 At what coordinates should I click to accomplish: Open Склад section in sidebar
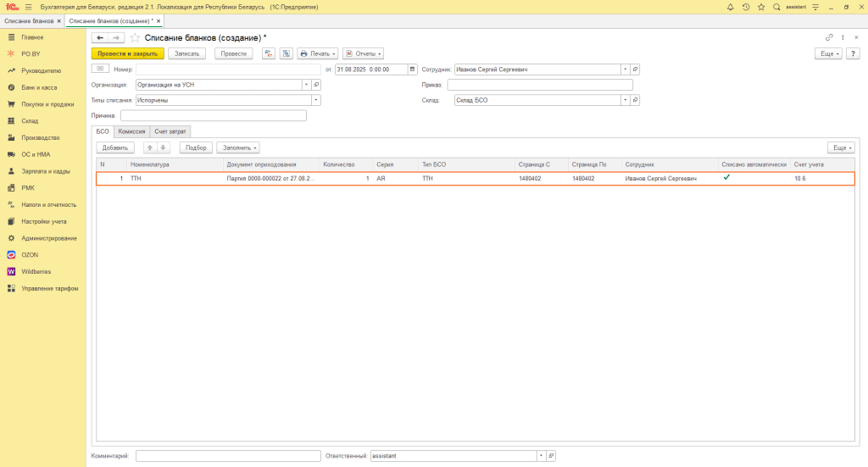pyautogui.click(x=30, y=121)
